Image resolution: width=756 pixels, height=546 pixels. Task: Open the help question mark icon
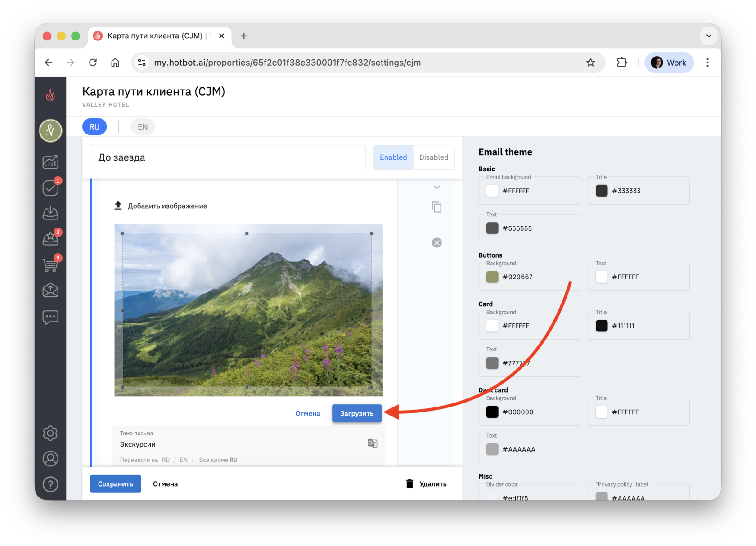[50, 484]
